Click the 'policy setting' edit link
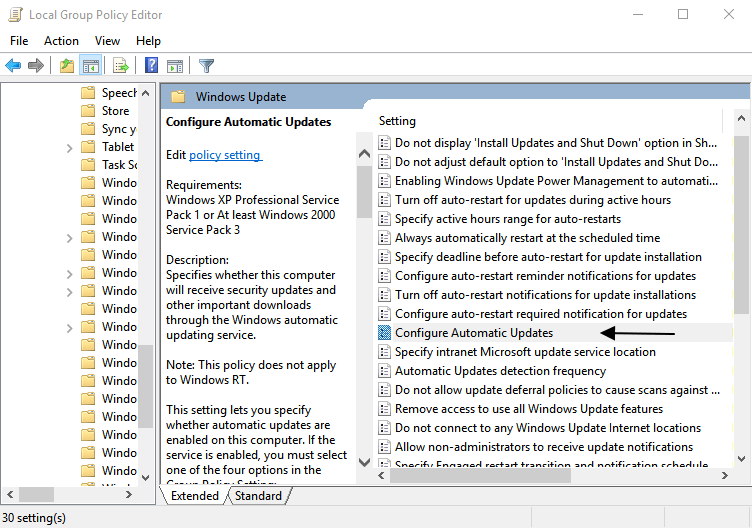Image resolution: width=752 pixels, height=528 pixels. 225,155
